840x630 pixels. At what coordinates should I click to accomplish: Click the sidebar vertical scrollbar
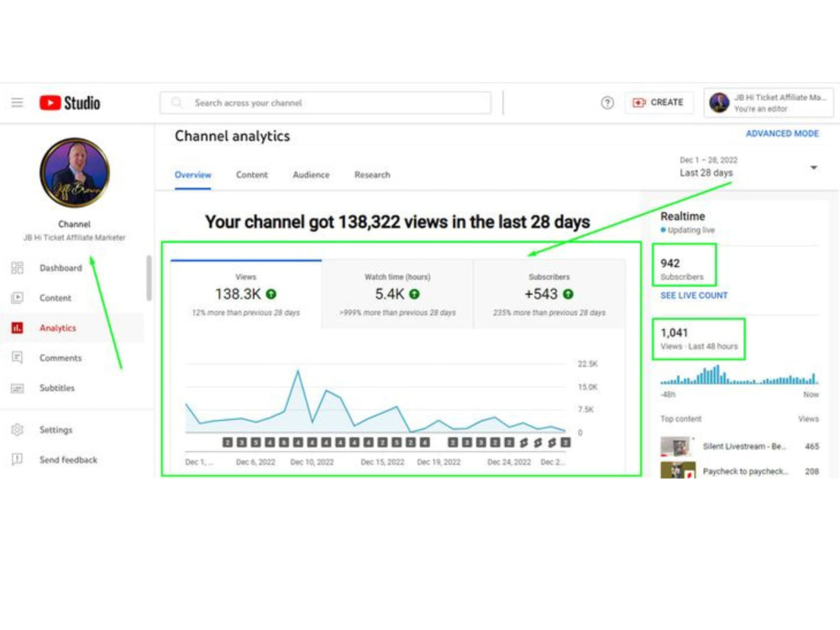click(x=149, y=278)
